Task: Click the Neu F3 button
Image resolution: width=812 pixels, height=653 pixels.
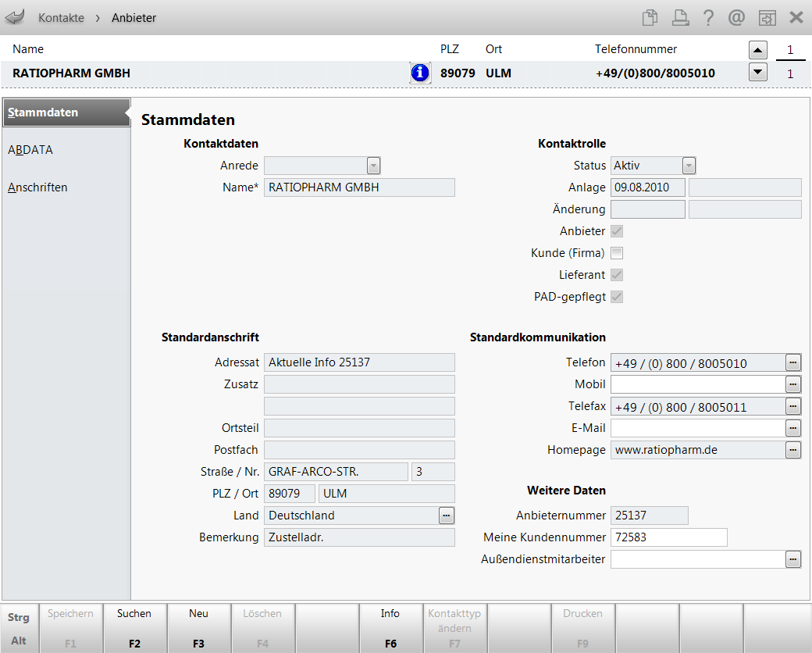Action: (x=199, y=628)
